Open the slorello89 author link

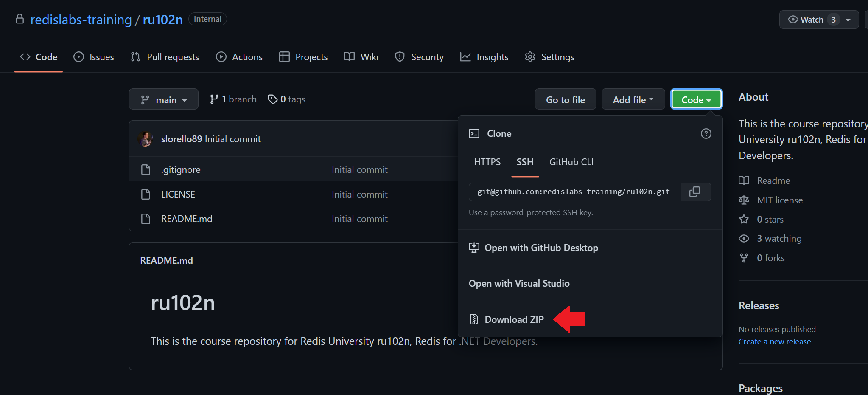(x=182, y=139)
